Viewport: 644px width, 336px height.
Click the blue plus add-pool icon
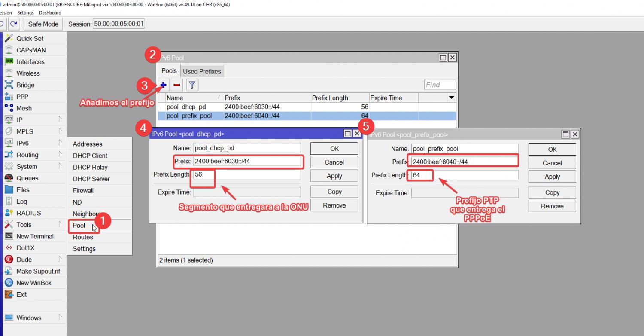point(164,85)
